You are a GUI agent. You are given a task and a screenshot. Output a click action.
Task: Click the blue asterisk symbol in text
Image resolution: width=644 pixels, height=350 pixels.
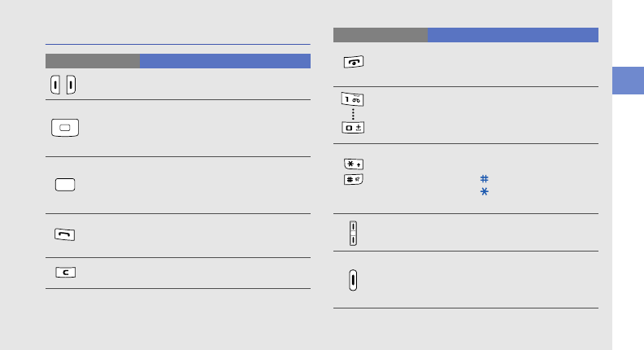coord(484,190)
